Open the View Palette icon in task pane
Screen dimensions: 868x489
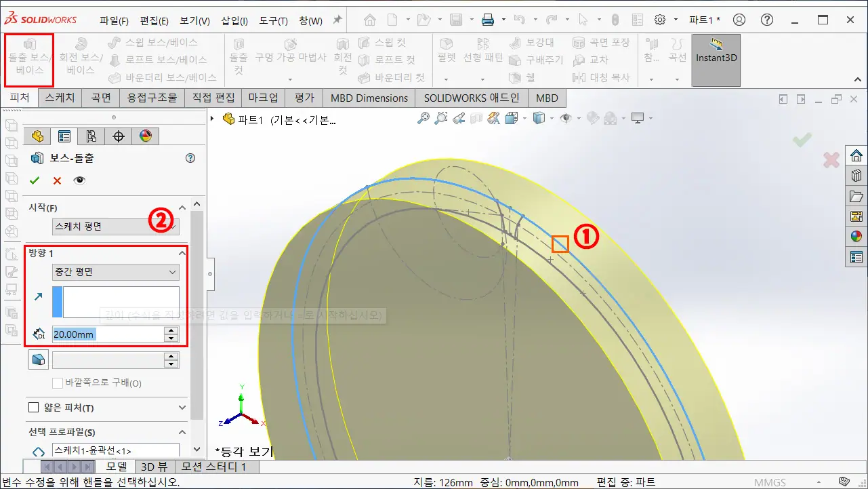click(x=856, y=216)
